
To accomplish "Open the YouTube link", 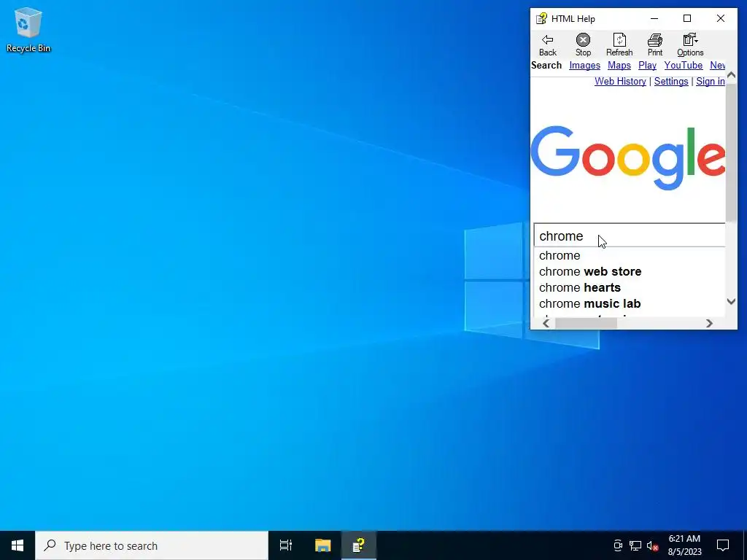I will [x=683, y=65].
